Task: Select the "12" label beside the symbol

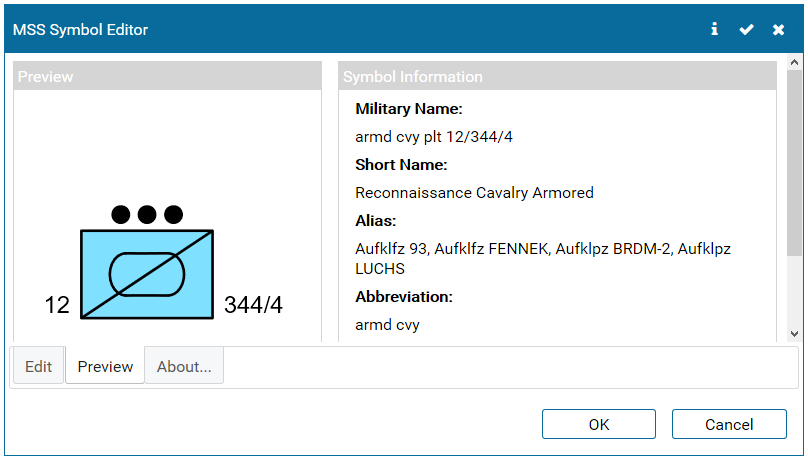Action: [57, 305]
